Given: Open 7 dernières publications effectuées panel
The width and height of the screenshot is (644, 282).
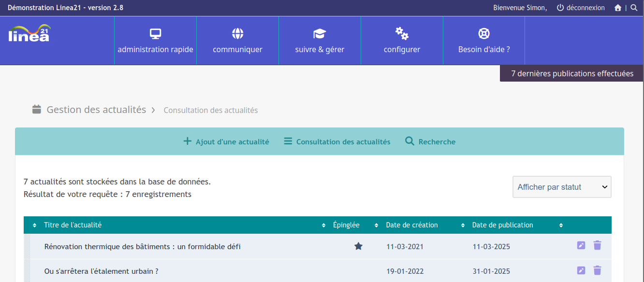Looking at the screenshot, I should point(572,73).
